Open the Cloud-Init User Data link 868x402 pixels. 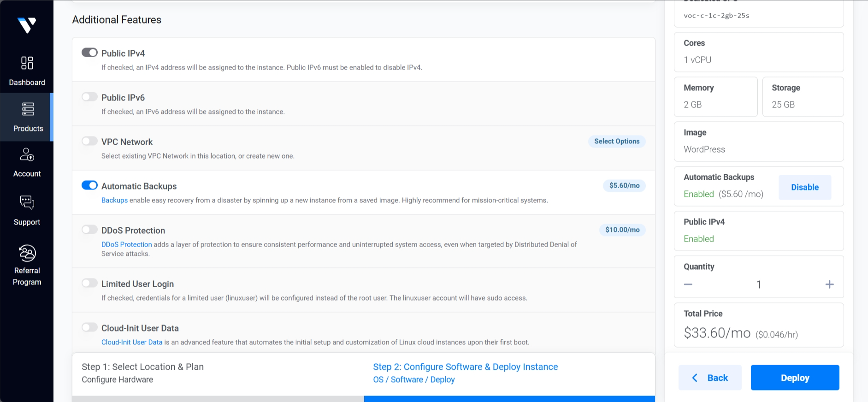point(132,342)
